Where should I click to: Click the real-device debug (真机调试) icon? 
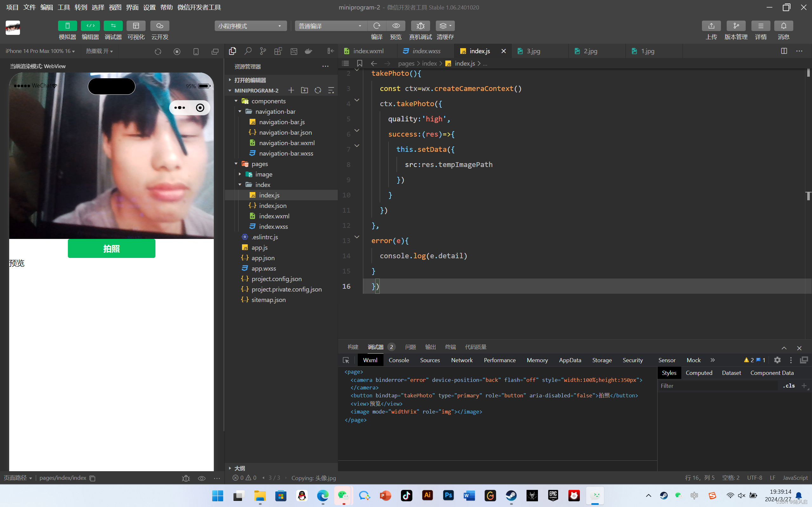[420, 26]
